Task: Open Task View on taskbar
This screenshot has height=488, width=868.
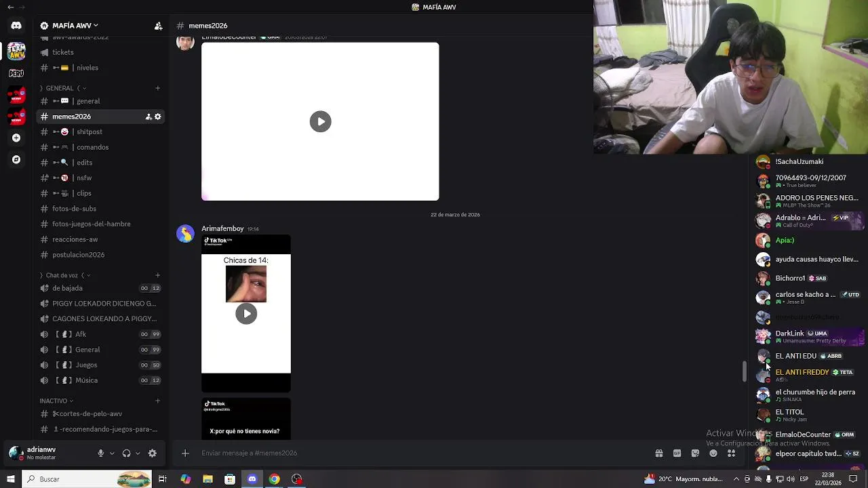Action: point(163,479)
